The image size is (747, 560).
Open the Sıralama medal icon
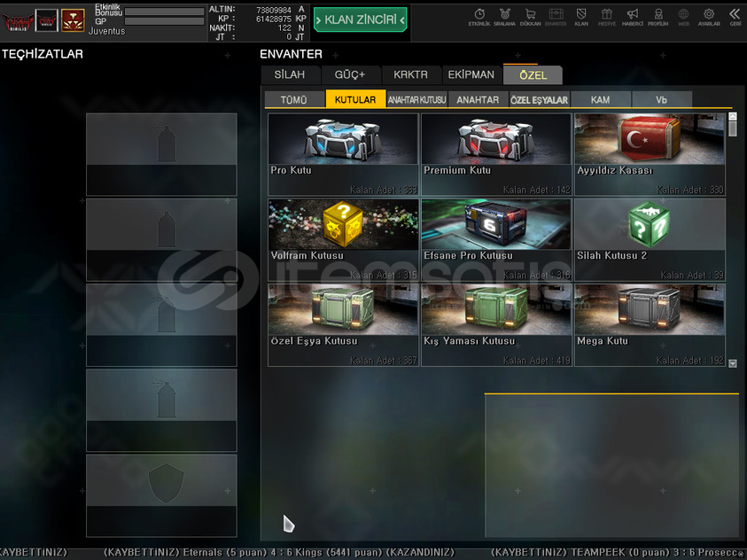[x=504, y=17]
